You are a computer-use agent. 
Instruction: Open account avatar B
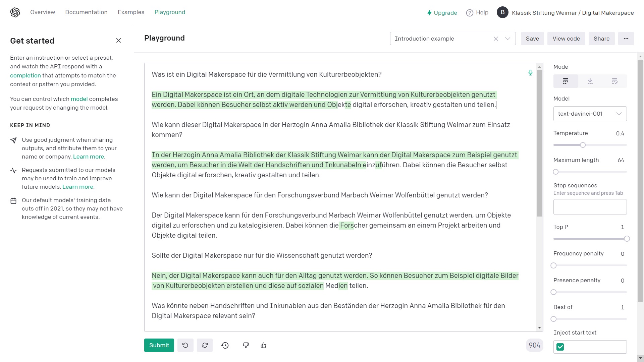point(502,12)
